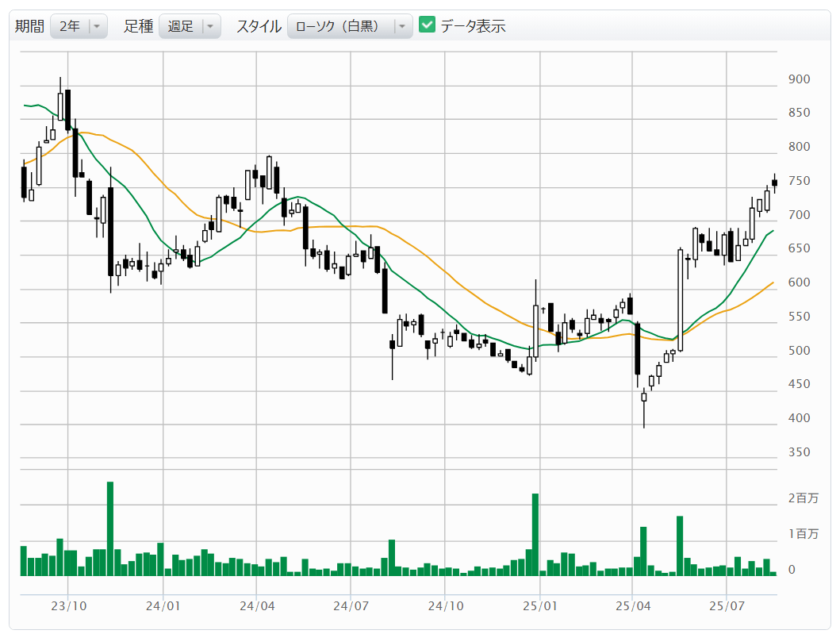This screenshot has height=634, width=840.
Task: Click the 25/07 date label on x-axis
Action: tap(727, 606)
